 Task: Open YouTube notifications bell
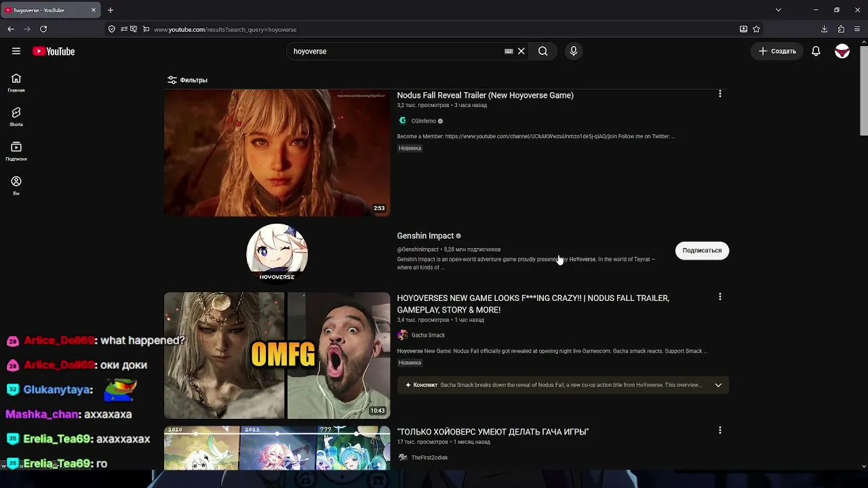click(x=816, y=52)
